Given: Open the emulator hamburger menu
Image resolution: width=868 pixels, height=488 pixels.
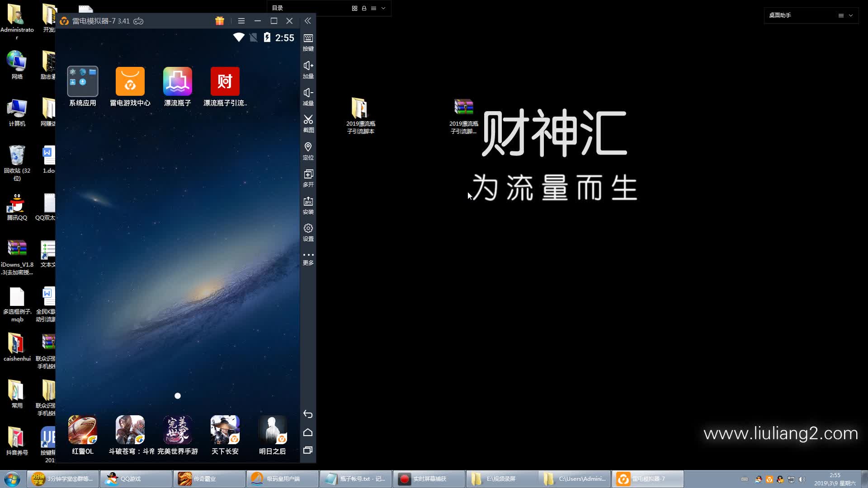Looking at the screenshot, I should [241, 21].
